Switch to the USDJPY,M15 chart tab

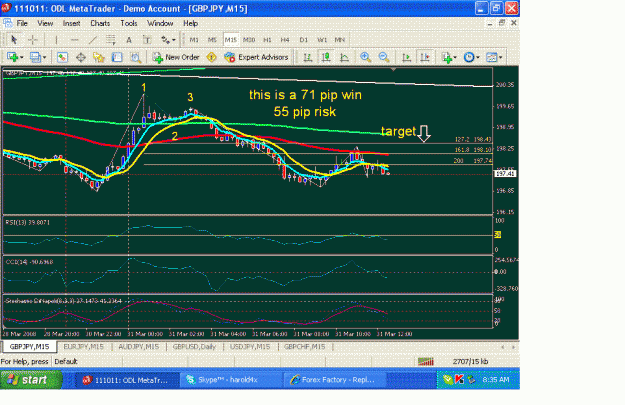click(x=250, y=347)
